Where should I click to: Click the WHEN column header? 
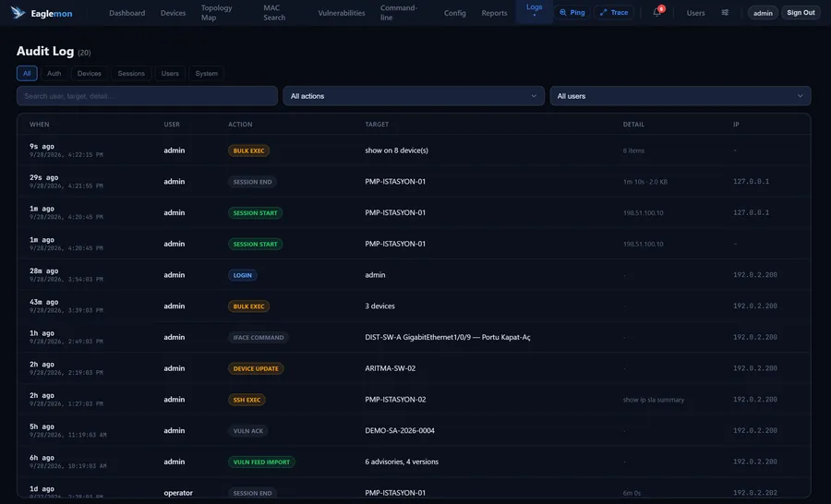pos(39,125)
